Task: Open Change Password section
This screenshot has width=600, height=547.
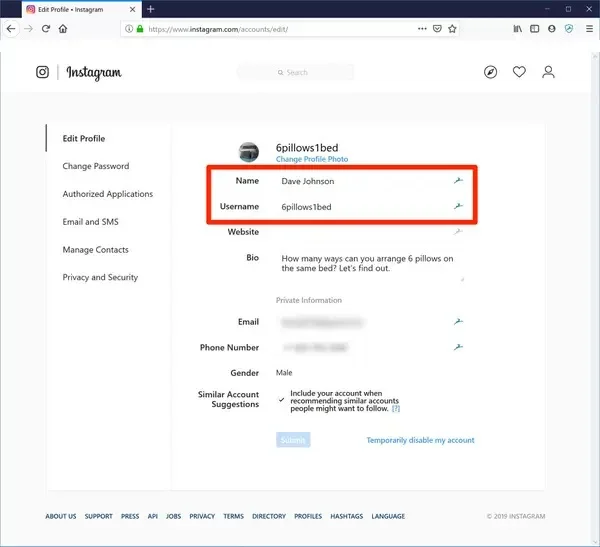Action: click(96, 166)
